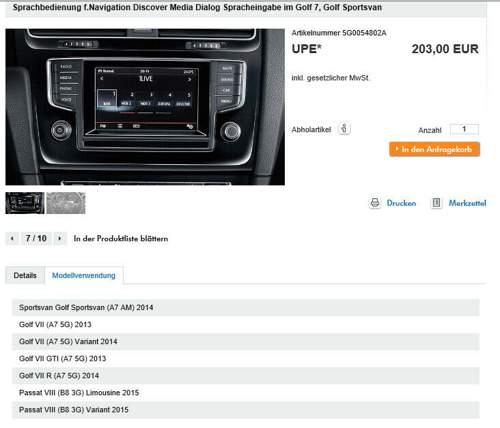
Task: Click the Golf VII GTI 2013 row
Action: pyautogui.click(x=246, y=359)
